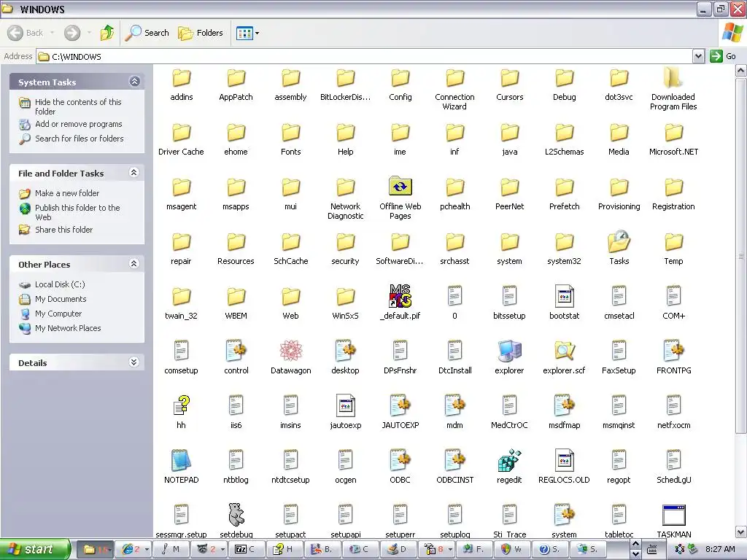Select the ODBC settings file icon
The height and width of the screenshot is (560, 747).
point(400,461)
